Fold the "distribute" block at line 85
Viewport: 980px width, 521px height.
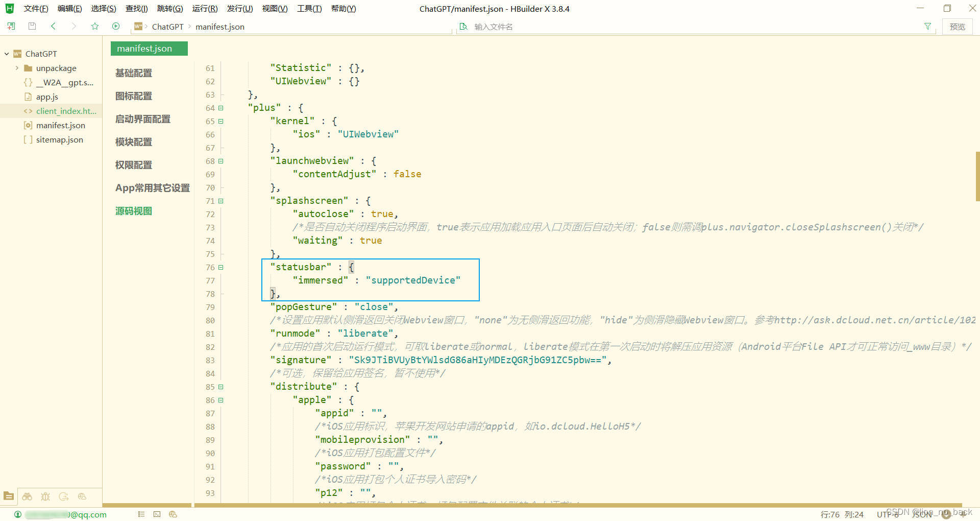click(221, 387)
